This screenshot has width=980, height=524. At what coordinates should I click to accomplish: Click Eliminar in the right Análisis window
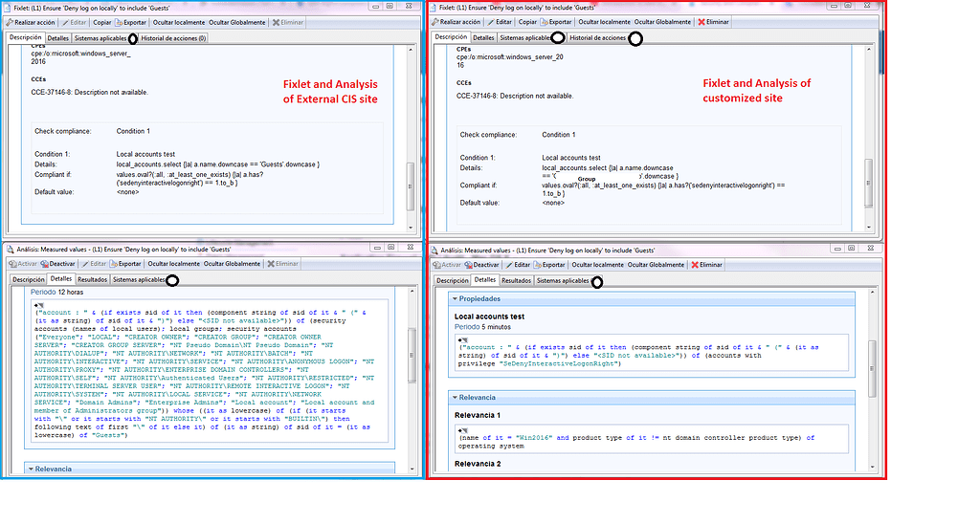coord(707,265)
